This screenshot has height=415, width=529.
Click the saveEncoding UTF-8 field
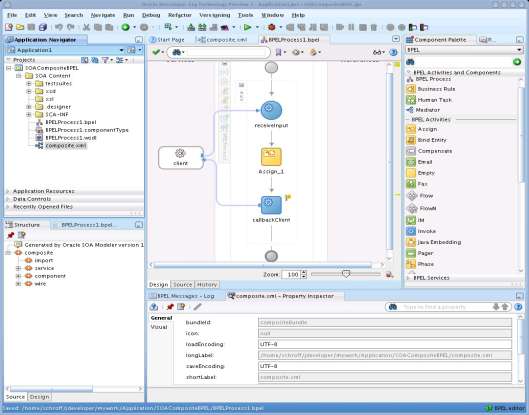(385, 366)
